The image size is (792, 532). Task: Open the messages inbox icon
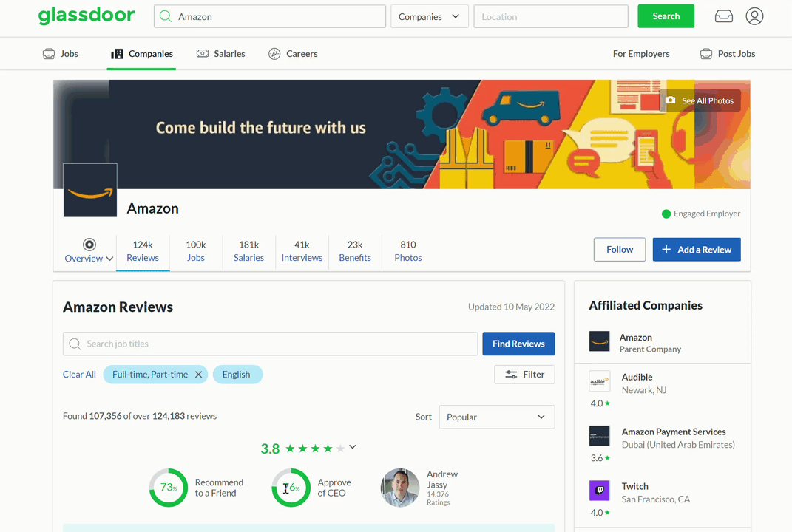[x=723, y=16]
